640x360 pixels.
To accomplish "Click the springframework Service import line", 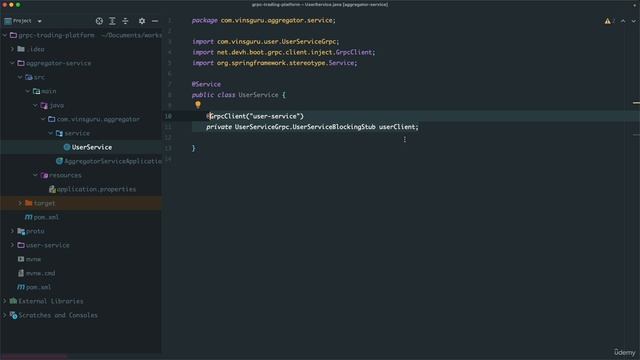I will pos(275,63).
